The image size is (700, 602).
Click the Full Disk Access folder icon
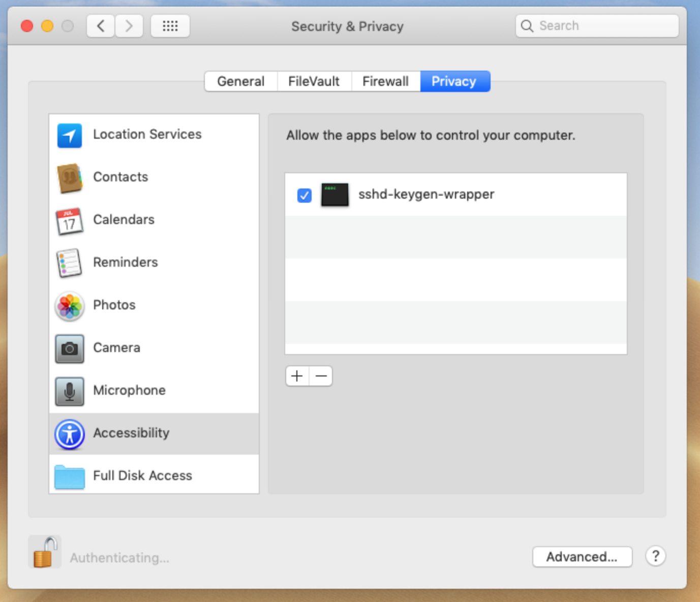point(70,477)
